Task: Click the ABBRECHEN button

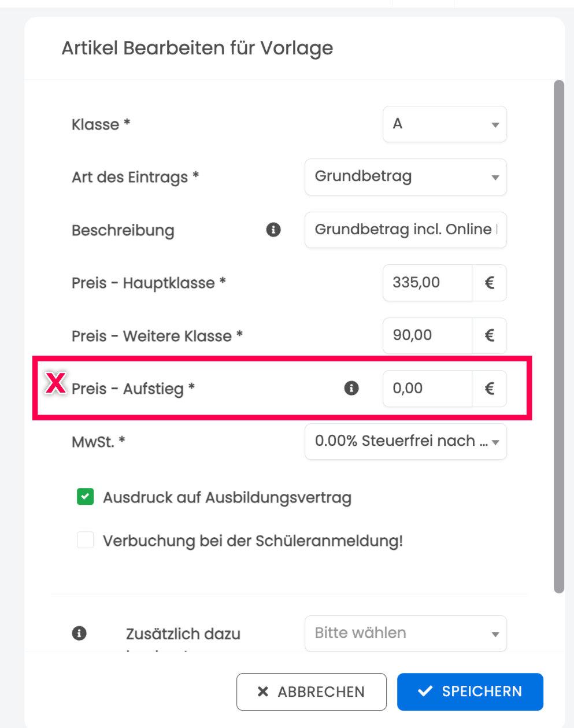Action: coord(312,692)
